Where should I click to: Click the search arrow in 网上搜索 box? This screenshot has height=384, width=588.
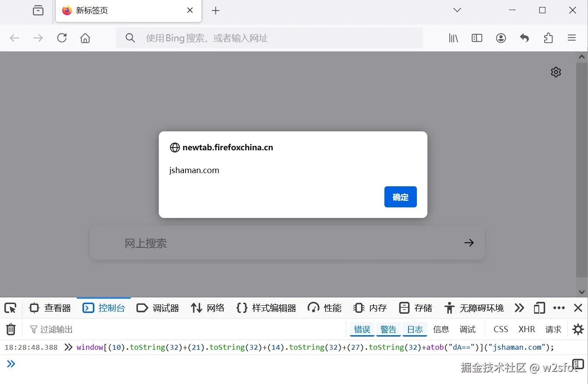(x=469, y=243)
